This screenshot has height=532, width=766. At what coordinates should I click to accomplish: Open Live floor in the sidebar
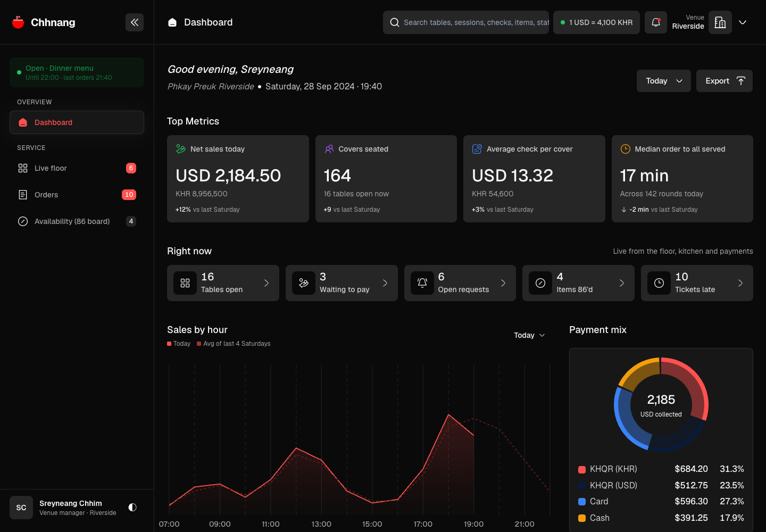pyautogui.click(x=77, y=168)
